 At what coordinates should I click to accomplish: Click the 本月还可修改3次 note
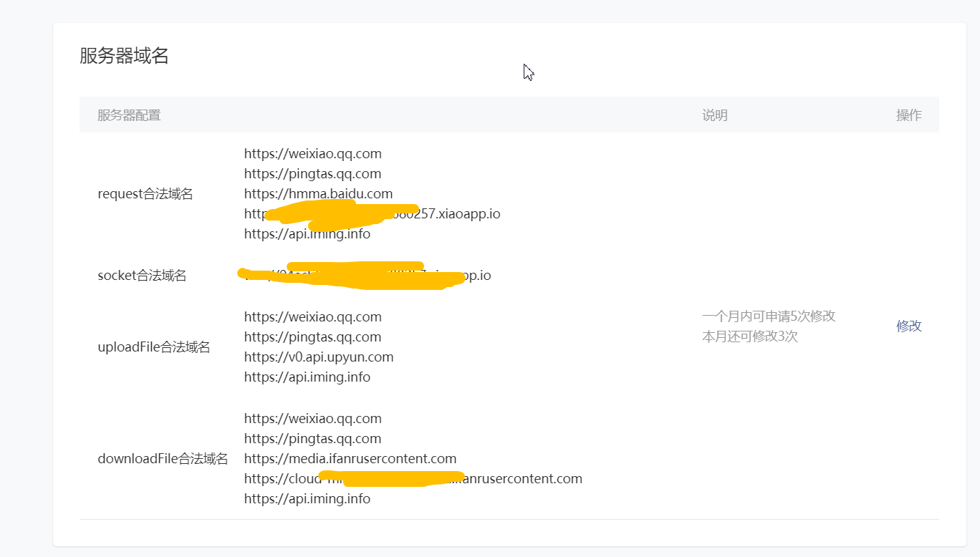[750, 336]
